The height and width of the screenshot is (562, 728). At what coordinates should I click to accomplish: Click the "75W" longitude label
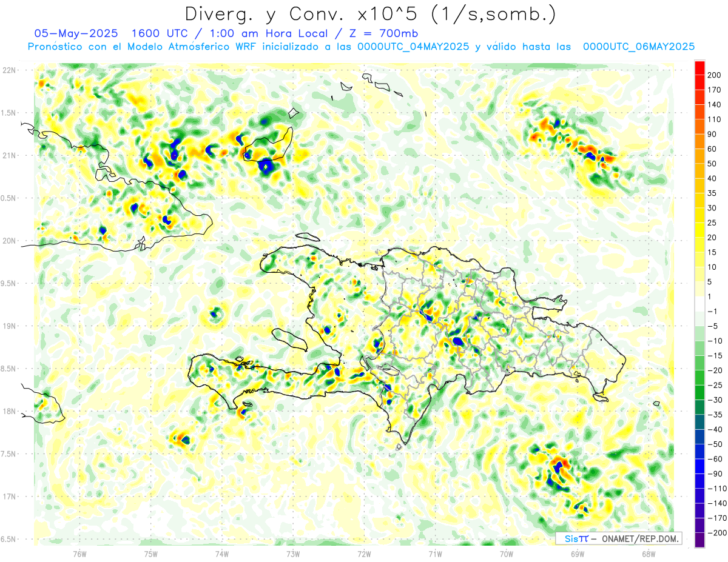[151, 554]
